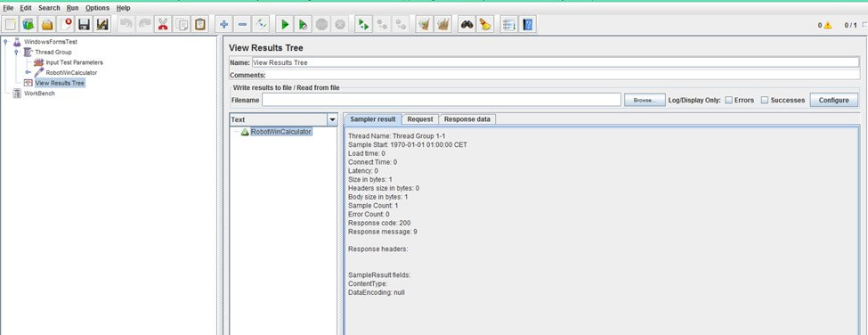
Task: Select RobotWinCalculator result in results list
Action: [280, 132]
